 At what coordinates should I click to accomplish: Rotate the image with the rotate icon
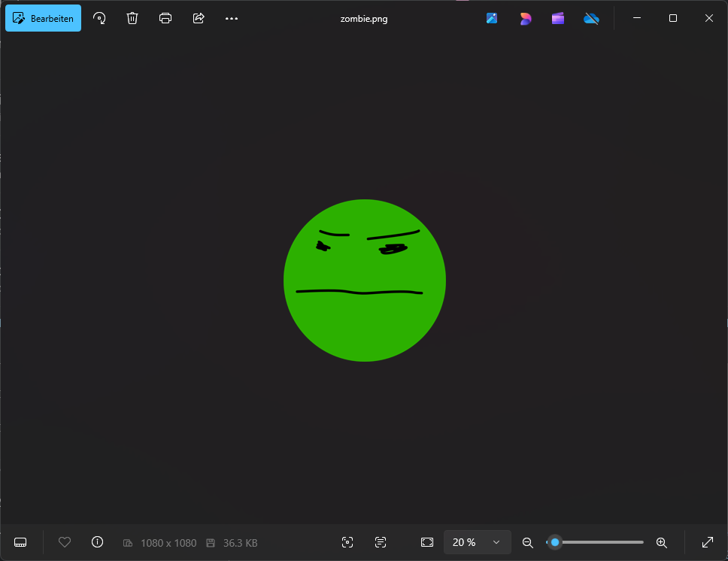99,18
